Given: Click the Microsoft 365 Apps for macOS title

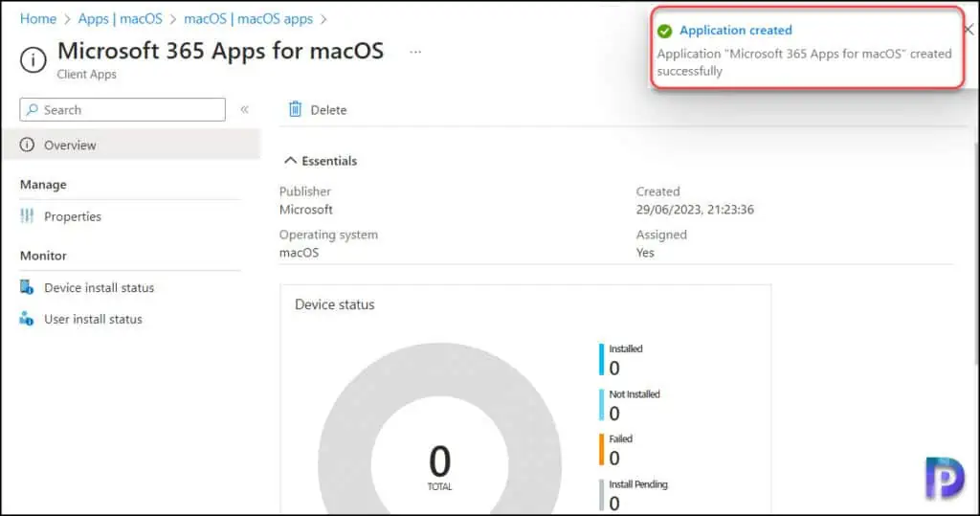Looking at the screenshot, I should [221, 51].
